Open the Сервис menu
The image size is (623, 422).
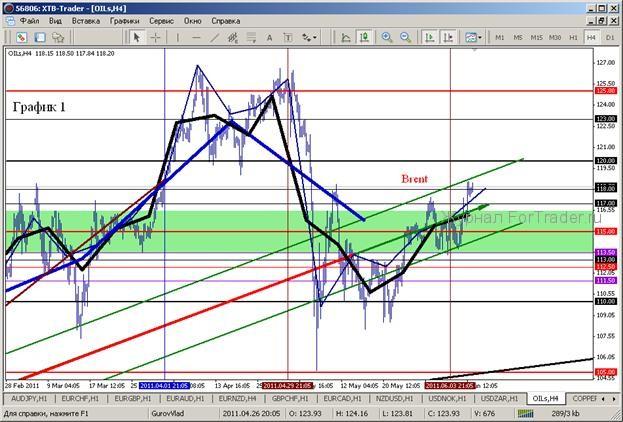(160, 20)
